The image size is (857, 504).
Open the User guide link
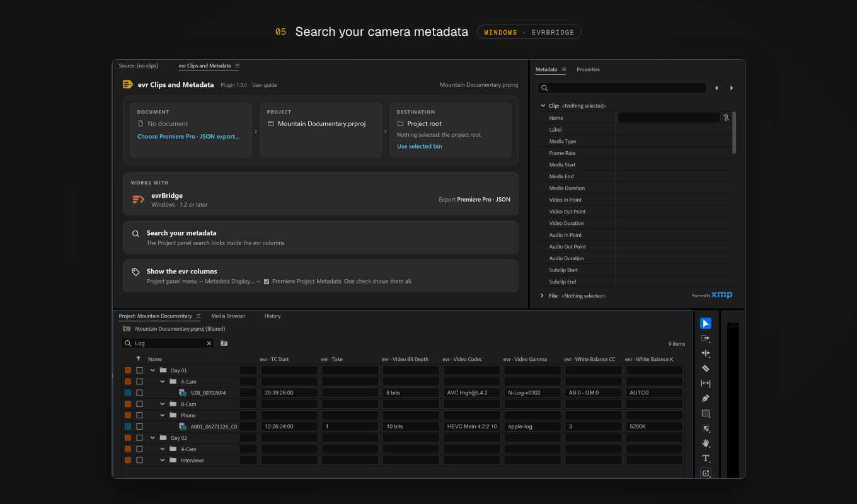click(x=265, y=85)
